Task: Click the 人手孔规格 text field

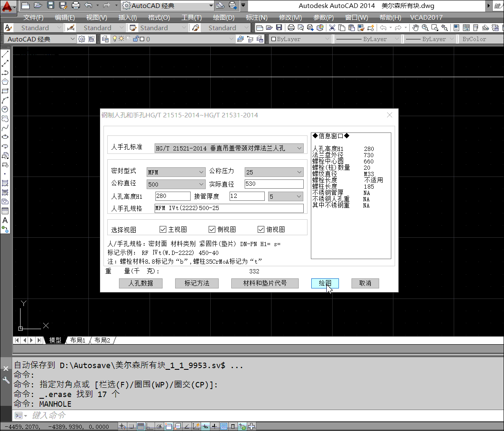Action: coord(229,208)
